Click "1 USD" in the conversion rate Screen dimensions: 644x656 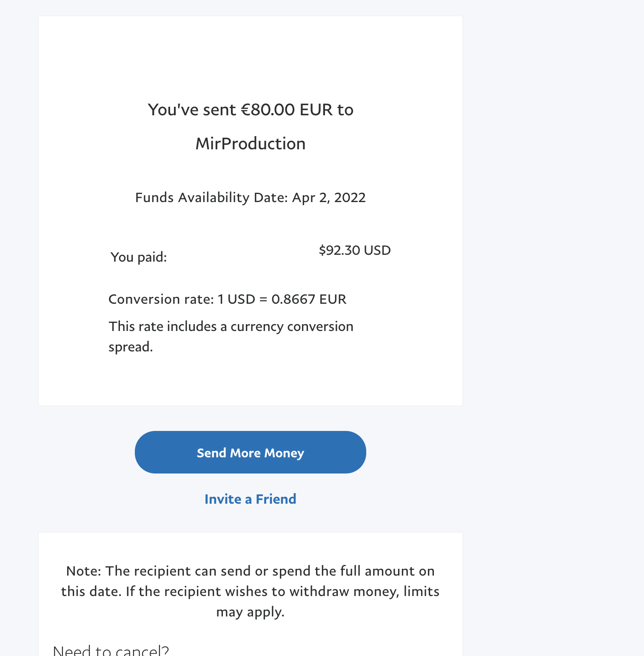click(x=237, y=299)
